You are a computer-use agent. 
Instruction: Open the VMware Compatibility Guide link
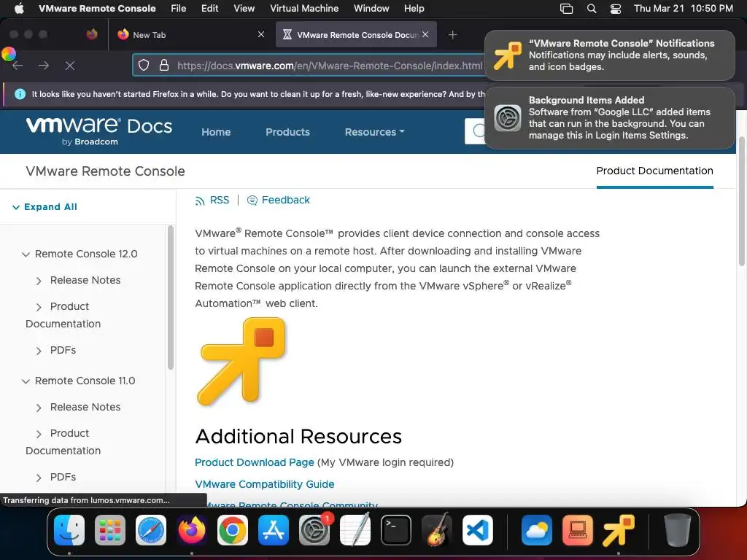click(264, 484)
